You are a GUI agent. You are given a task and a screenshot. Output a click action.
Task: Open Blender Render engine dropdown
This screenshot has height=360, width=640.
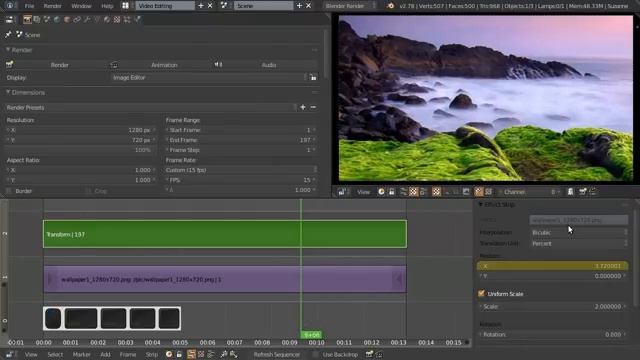(x=350, y=6)
